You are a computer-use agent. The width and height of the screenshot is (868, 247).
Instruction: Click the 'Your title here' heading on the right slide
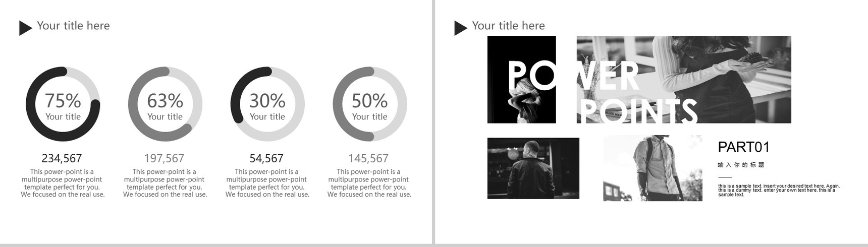[508, 26]
